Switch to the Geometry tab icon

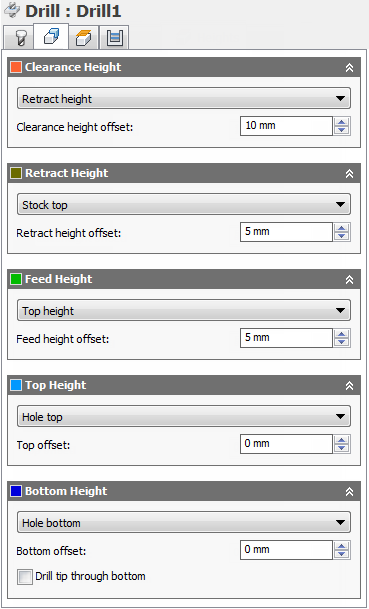(51, 37)
